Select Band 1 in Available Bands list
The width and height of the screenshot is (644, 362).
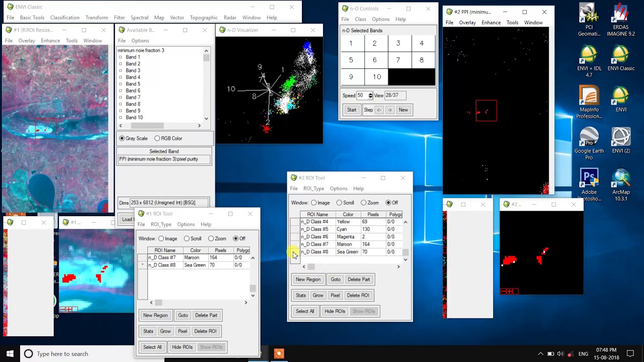pos(133,57)
